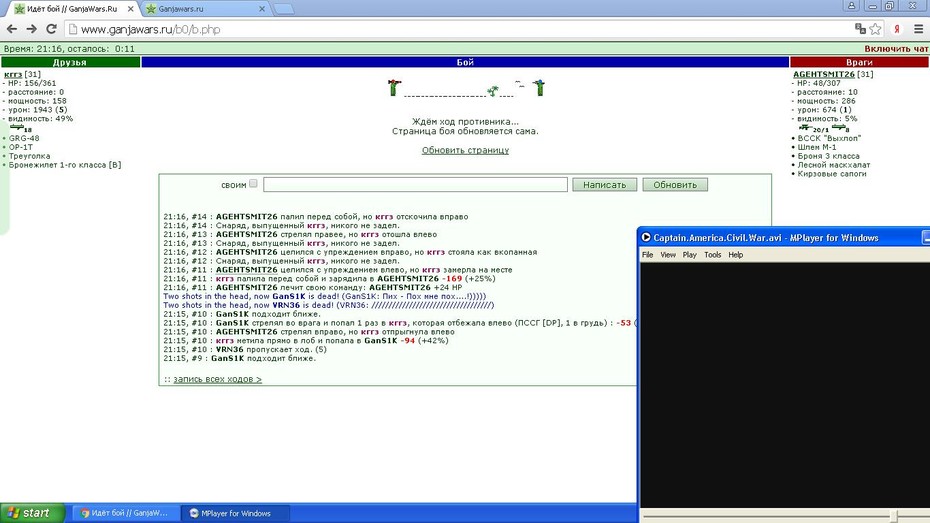Click the friend's item 'ОР-1Т'

tap(21, 147)
